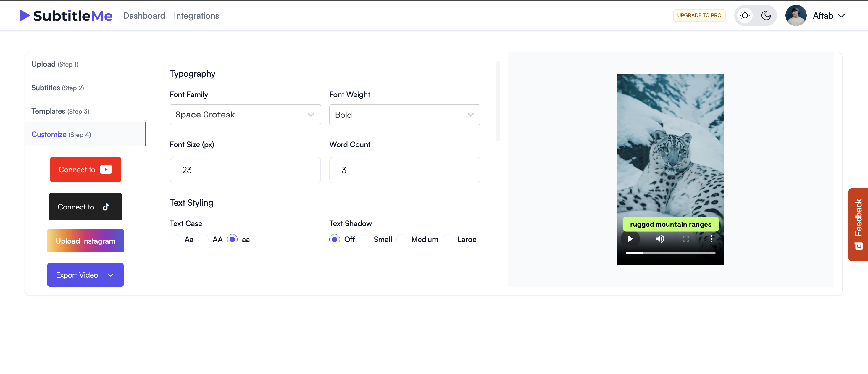This screenshot has width=868, height=374.
Task: Expand the Font Weight dropdown
Action: click(470, 115)
